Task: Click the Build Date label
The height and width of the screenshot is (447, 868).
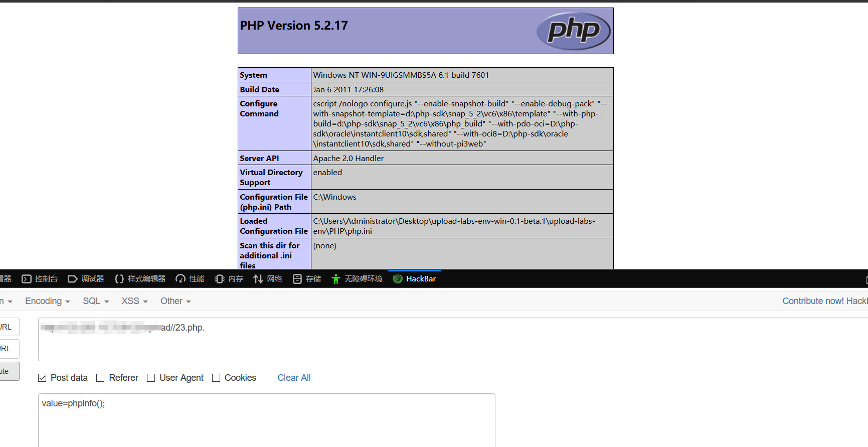Action: pyautogui.click(x=260, y=90)
